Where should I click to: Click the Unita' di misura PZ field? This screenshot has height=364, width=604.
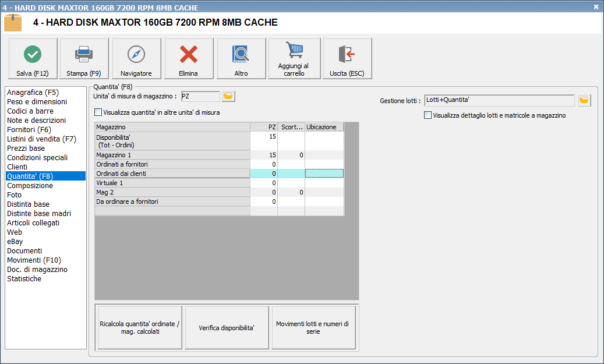point(200,96)
